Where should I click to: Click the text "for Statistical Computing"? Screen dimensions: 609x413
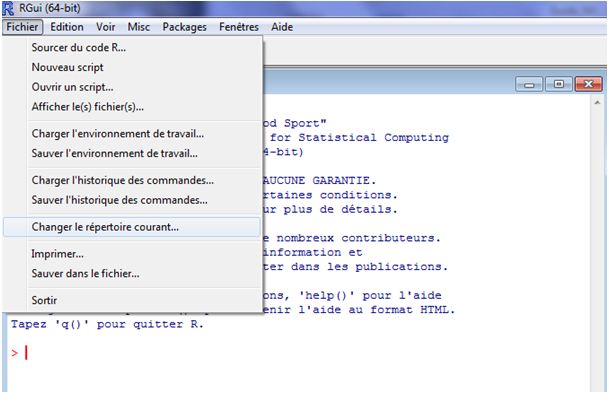coord(359,138)
